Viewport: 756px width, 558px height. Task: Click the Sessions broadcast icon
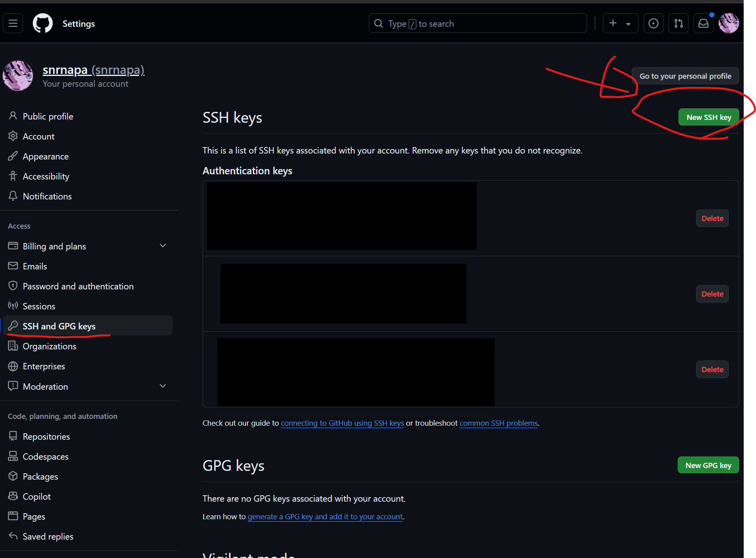point(13,306)
